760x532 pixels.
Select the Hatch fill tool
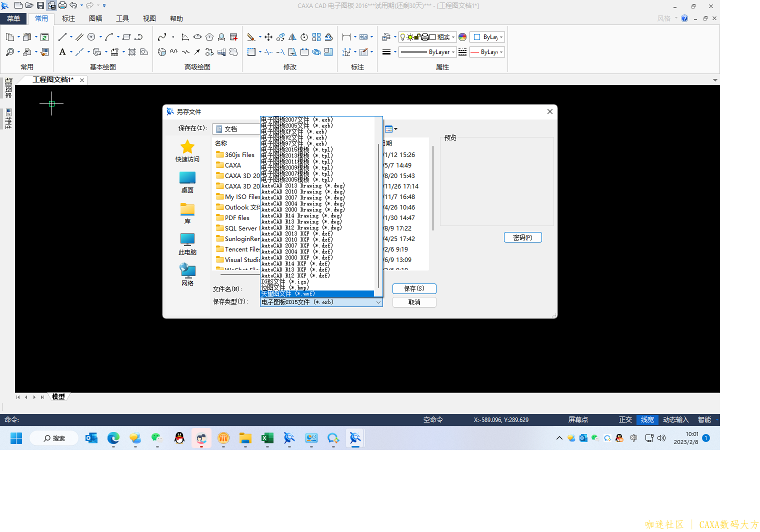click(x=132, y=52)
